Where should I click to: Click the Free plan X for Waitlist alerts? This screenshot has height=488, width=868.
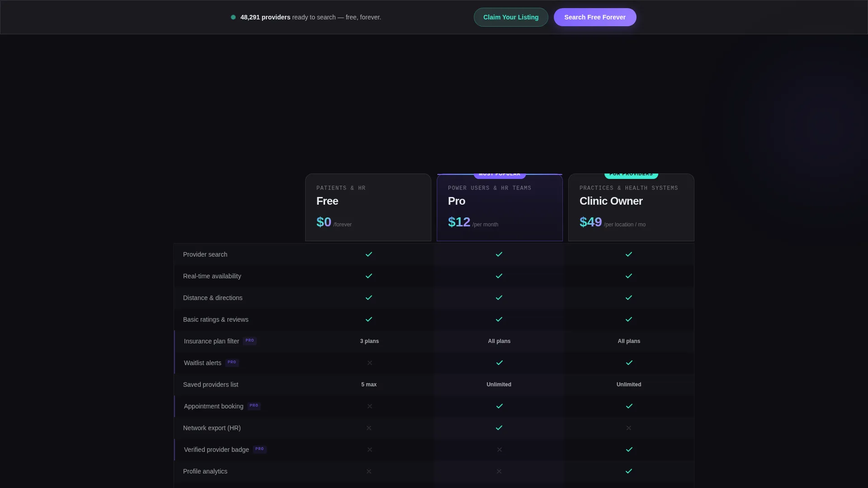point(370,363)
